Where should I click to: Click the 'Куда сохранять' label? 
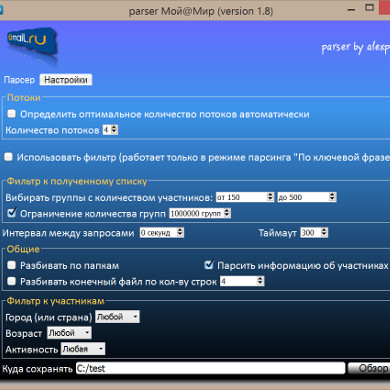(37, 369)
